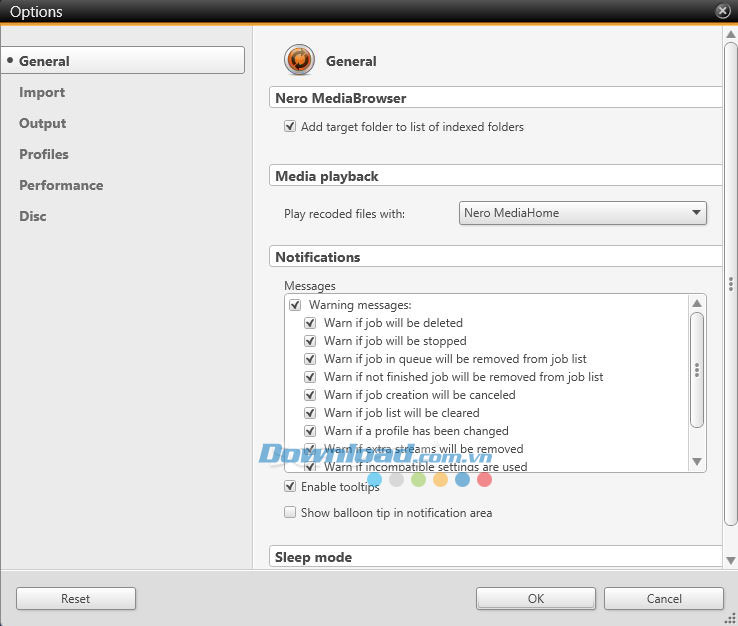738x626 pixels.
Task: Uncheck Warn if not finished job removed
Action: (310, 377)
